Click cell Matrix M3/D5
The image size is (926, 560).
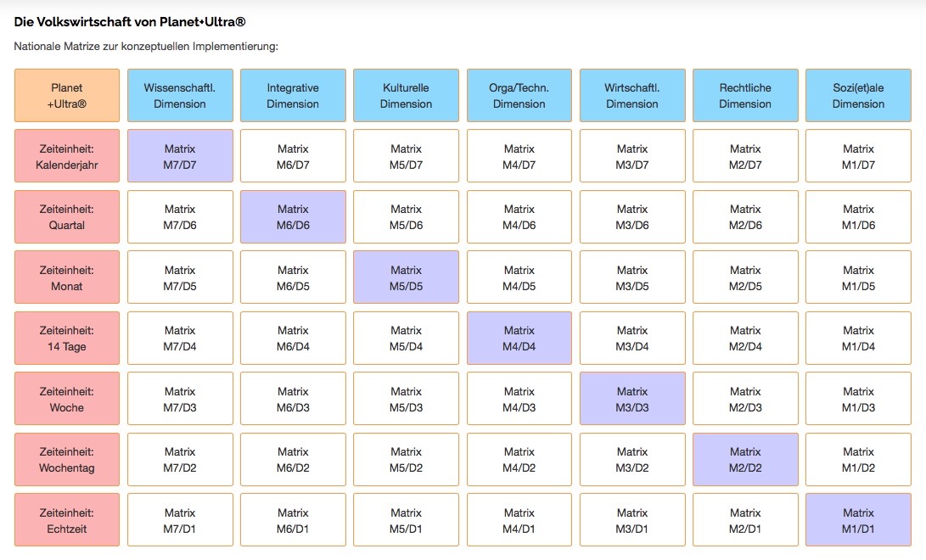coord(632,277)
